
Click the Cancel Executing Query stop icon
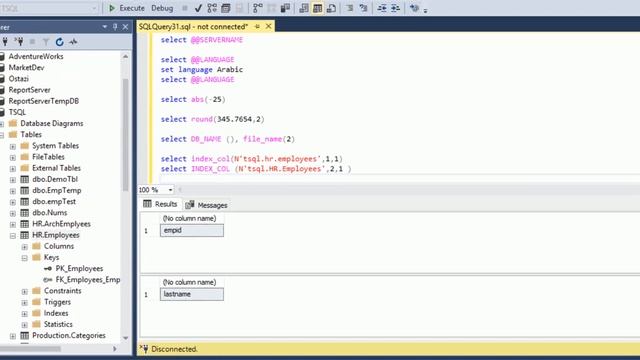184,8
